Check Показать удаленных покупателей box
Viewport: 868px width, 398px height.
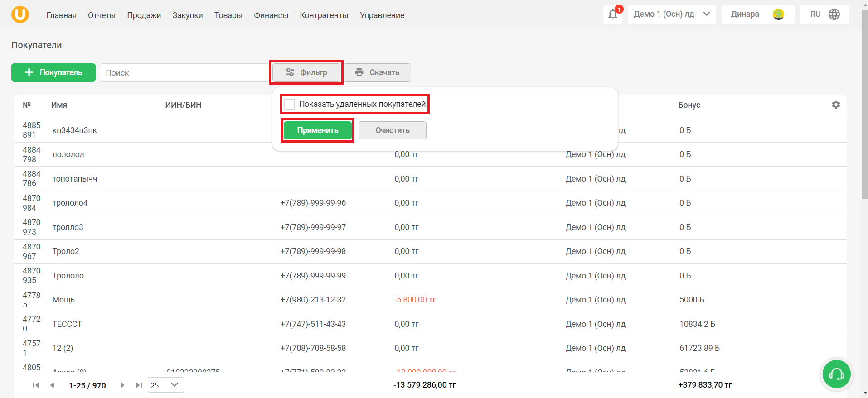(x=289, y=105)
